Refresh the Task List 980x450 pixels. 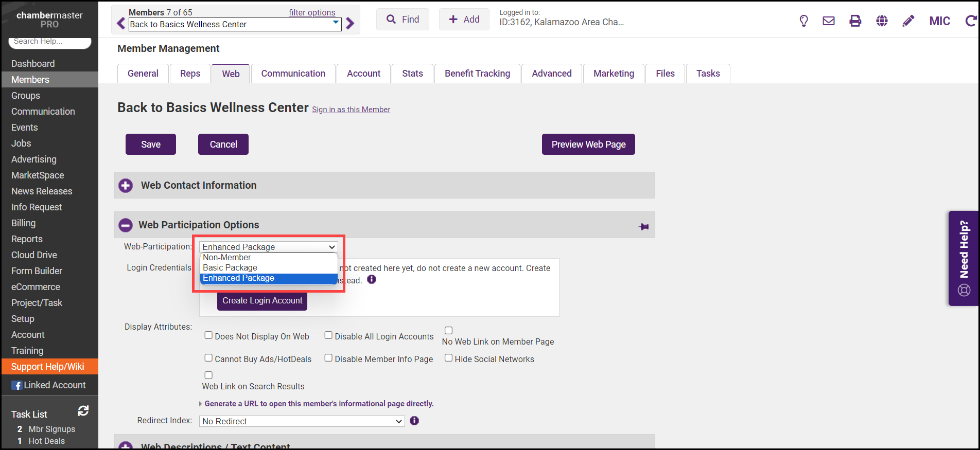(83, 411)
